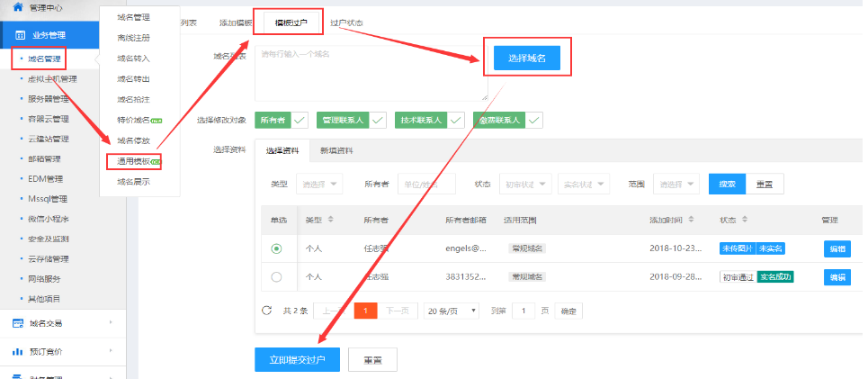The height and width of the screenshot is (379, 868).
Task: Open the 类型 filter dropdown
Action: (319, 185)
